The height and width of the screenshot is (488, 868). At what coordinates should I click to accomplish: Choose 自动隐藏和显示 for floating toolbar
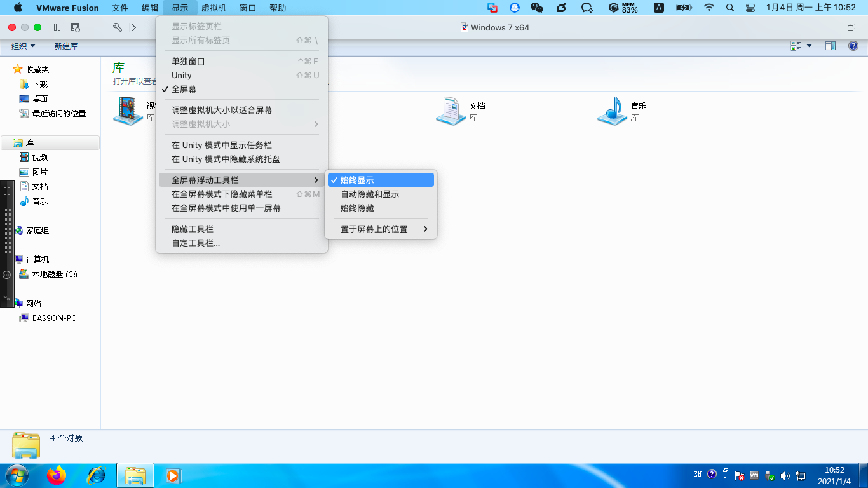tap(370, 194)
